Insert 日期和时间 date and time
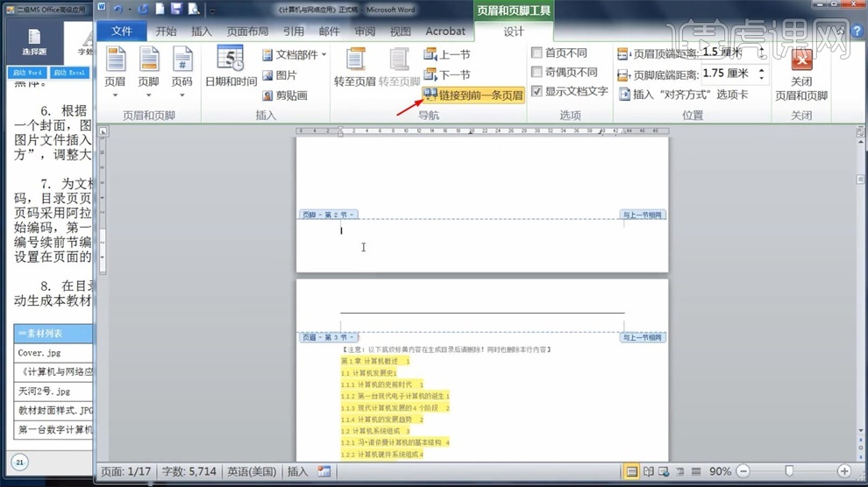Viewport: 868px width, 487px height. 231,67
